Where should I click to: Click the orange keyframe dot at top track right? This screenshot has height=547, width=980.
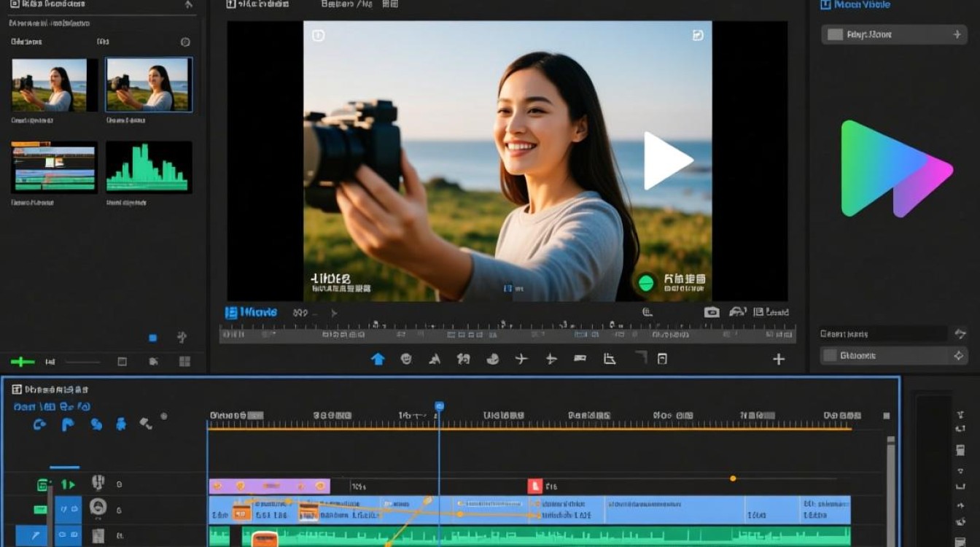(733, 478)
